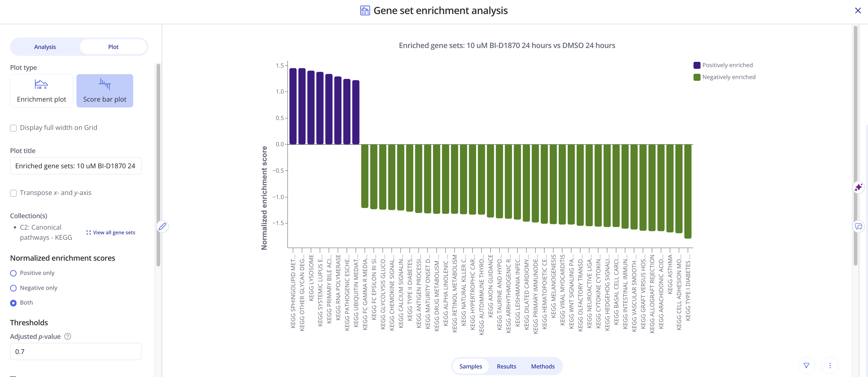Select the Score bar plot type
This screenshot has height=377, width=868.
coord(105,90)
